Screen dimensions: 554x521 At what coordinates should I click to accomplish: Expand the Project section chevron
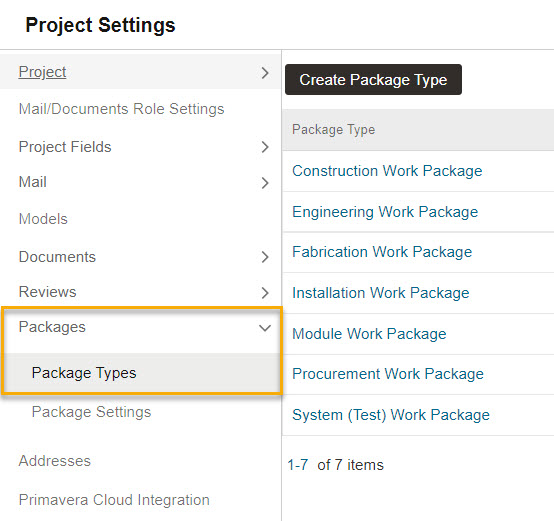[265, 73]
